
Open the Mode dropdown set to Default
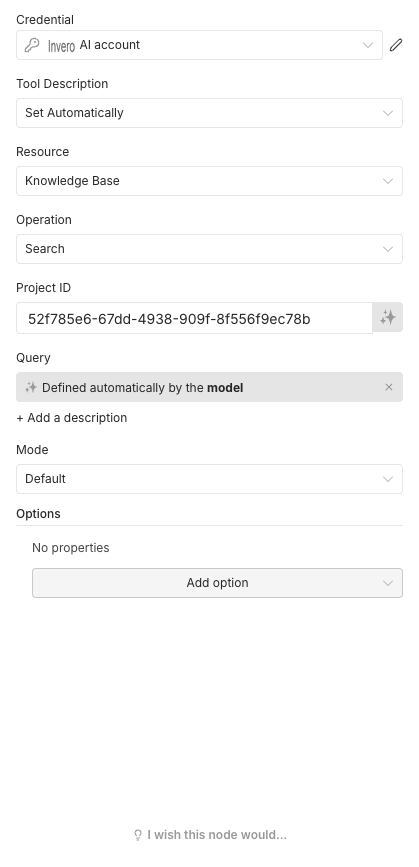tap(210, 479)
